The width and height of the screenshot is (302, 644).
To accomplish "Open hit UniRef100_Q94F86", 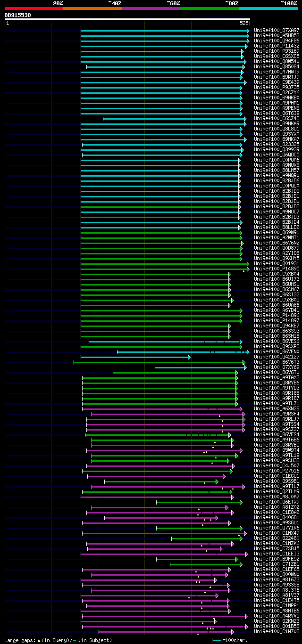I will pyautogui.click(x=277, y=41).
